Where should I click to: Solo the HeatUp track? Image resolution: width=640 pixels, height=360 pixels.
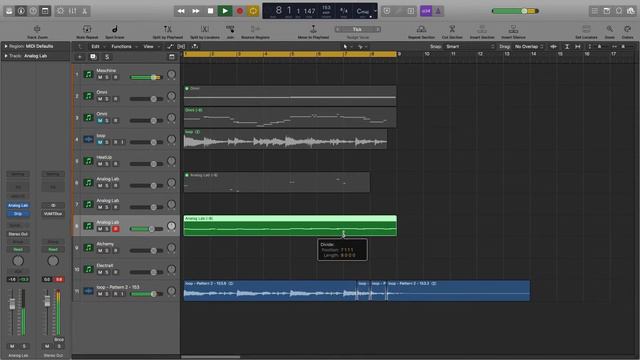[x=107, y=164]
